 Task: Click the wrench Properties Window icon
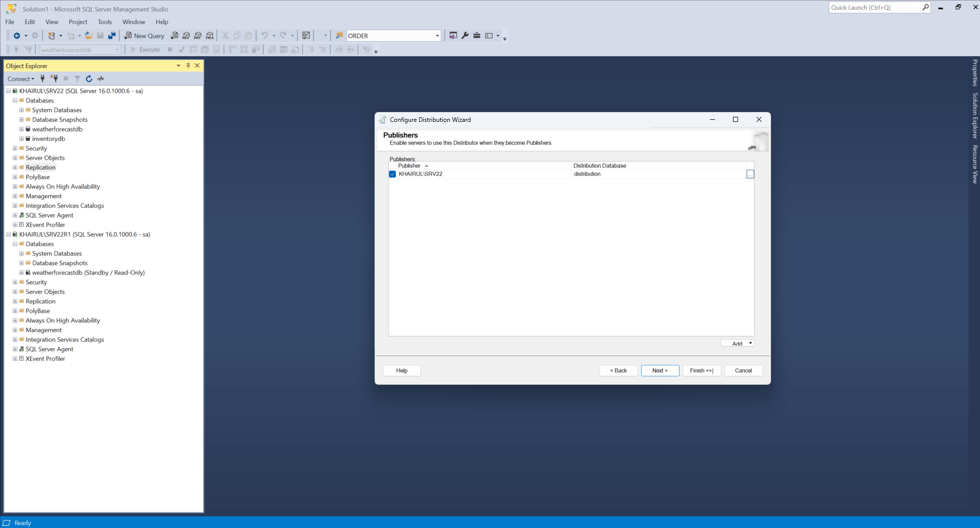point(465,36)
